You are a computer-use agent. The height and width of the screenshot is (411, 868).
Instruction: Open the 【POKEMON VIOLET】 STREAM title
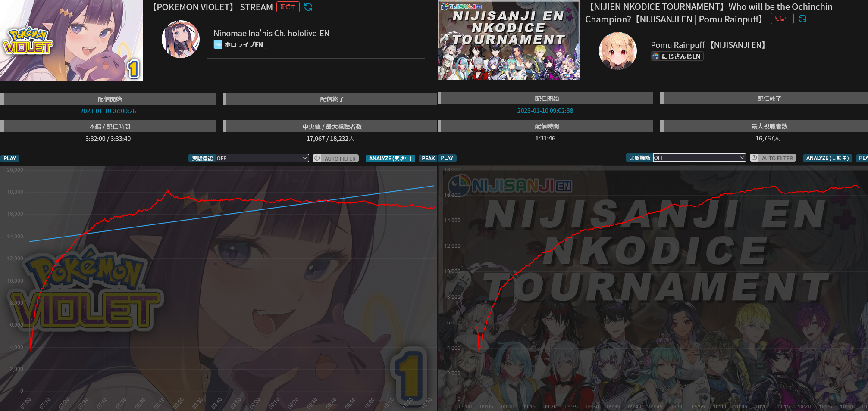tap(212, 7)
